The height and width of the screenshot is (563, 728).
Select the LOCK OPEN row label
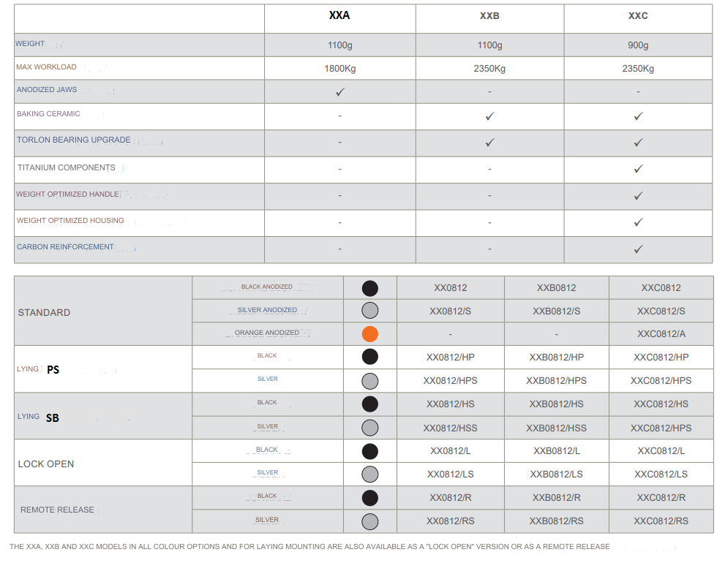46,464
